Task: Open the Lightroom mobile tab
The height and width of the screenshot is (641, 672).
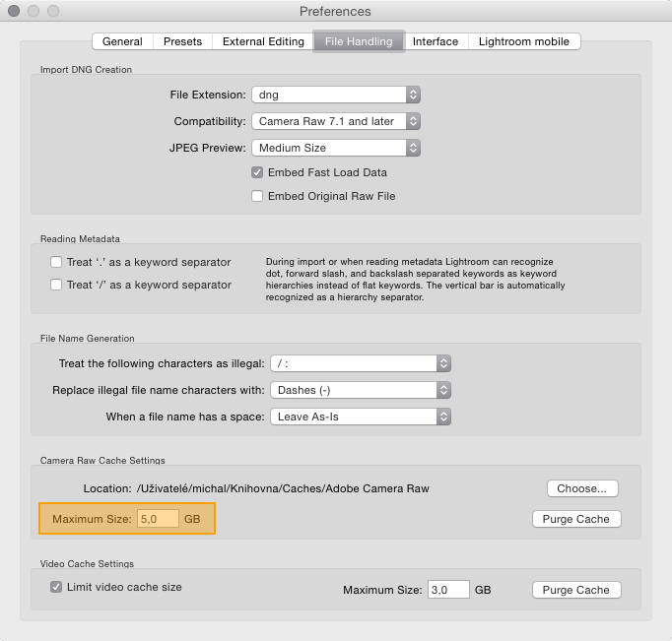Action: [524, 41]
